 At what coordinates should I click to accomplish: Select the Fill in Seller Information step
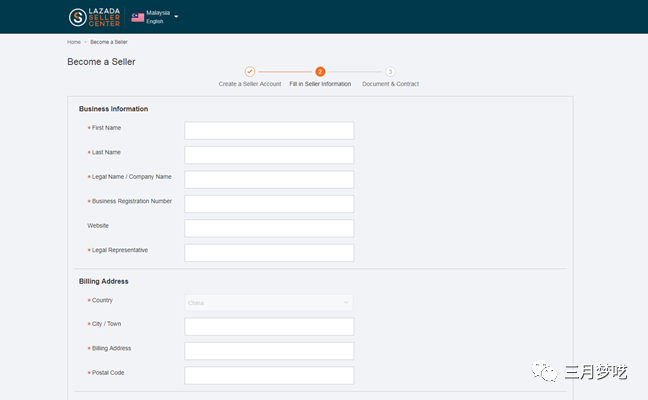point(320,84)
